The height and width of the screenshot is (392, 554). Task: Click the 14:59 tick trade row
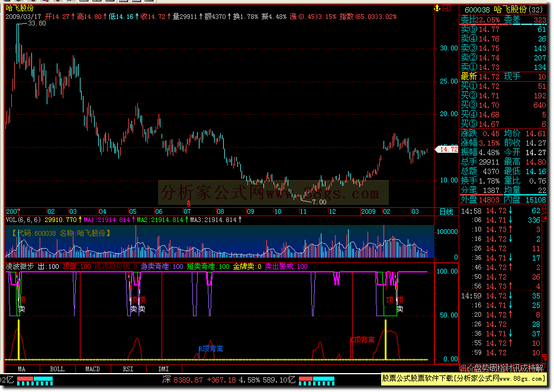click(x=501, y=296)
